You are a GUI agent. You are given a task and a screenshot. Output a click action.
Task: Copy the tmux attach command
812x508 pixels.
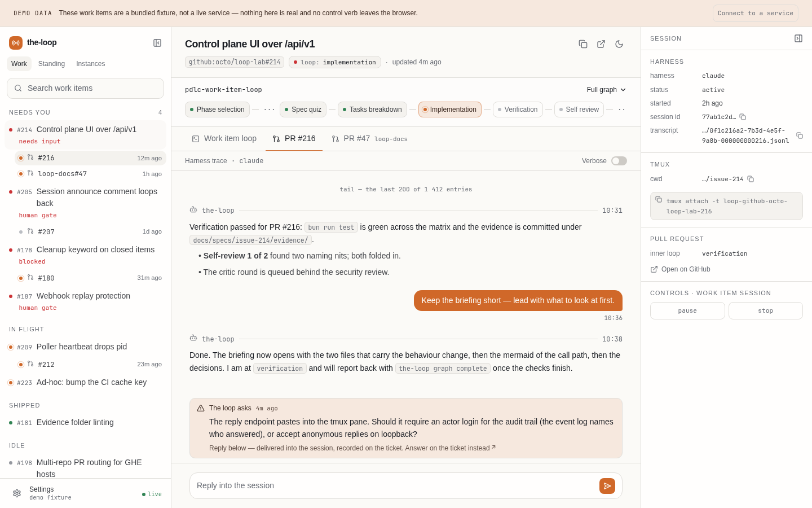click(659, 200)
